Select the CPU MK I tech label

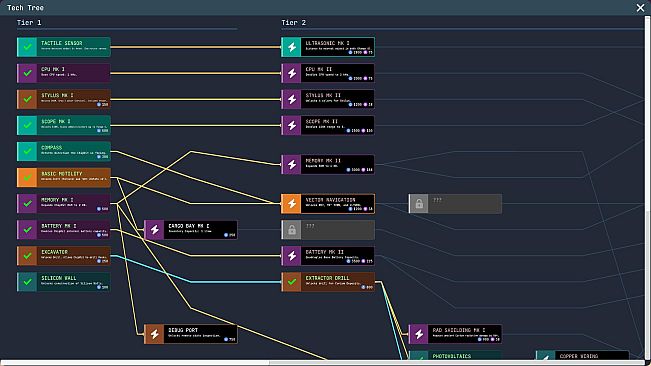point(53,69)
